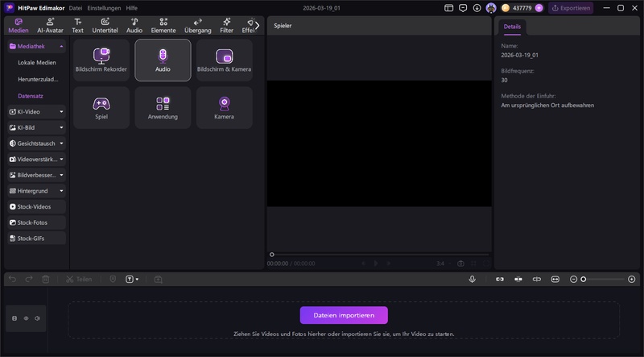This screenshot has width=644, height=357.
Task: Click the layout switch icon in title bar
Action: 449,8
